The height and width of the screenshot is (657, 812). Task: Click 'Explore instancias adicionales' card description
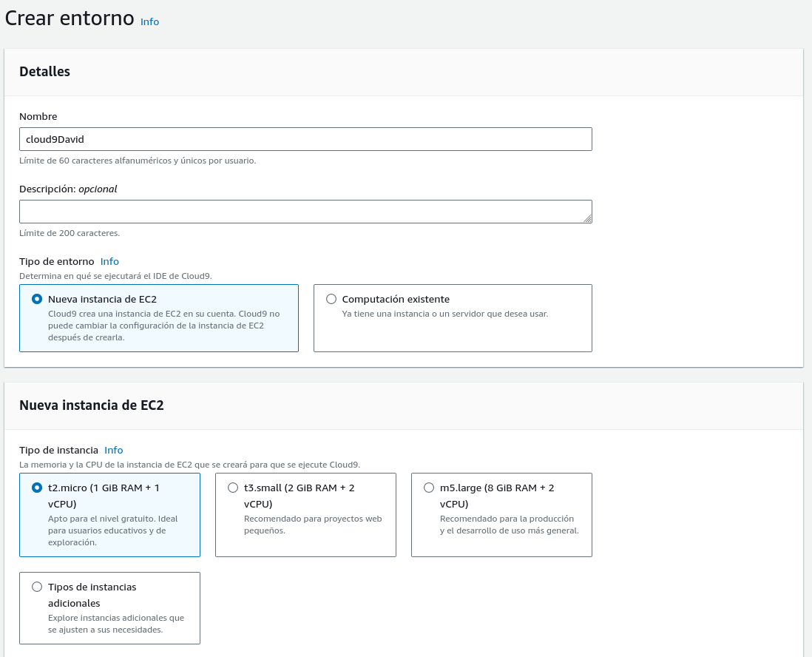116,624
